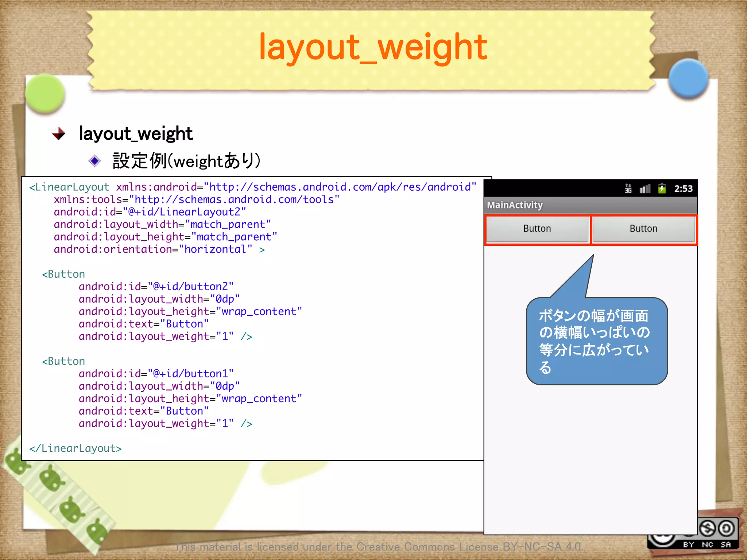747x560 pixels.
Task: Click android:id="@+id/LinearLayout2" line
Action: (x=150, y=212)
